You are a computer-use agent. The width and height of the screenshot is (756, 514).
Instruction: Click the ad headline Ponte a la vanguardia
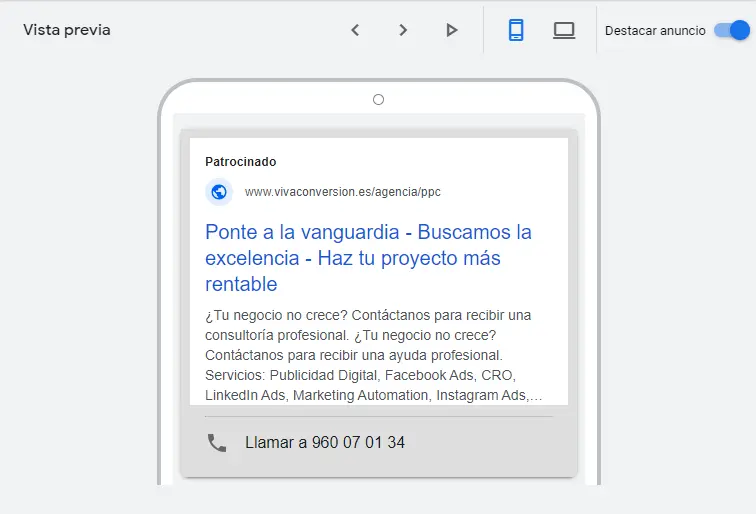[368, 258]
